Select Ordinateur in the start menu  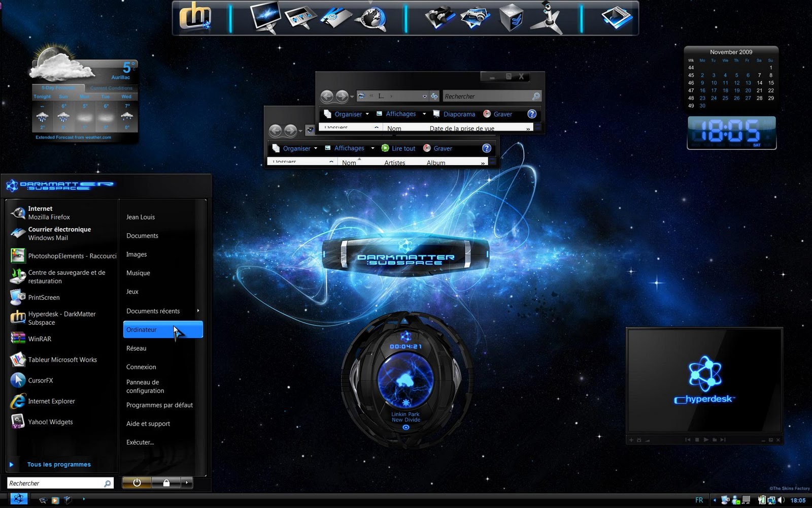tap(163, 329)
